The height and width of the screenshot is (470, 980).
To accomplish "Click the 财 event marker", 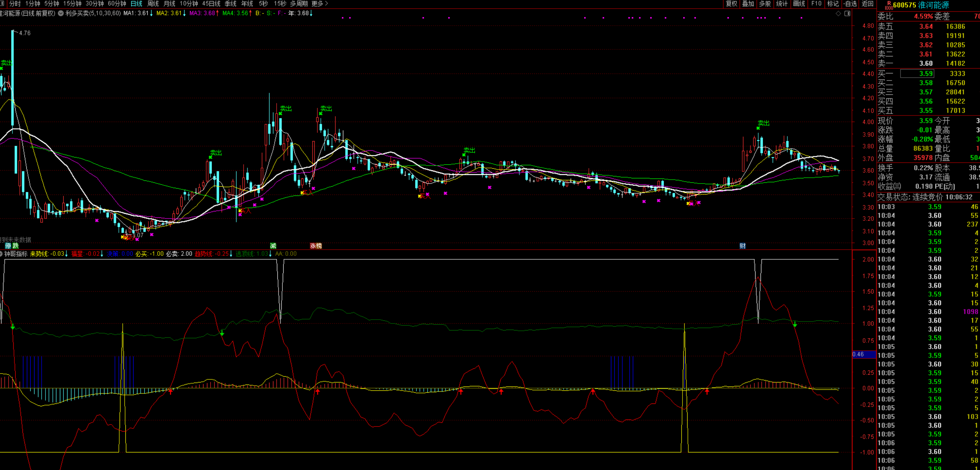I will 742,246.
